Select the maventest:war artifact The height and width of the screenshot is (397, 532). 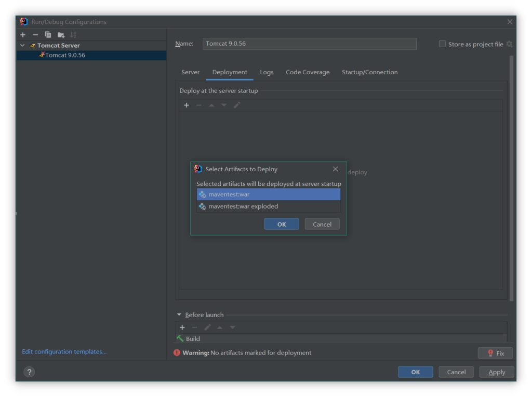click(269, 194)
